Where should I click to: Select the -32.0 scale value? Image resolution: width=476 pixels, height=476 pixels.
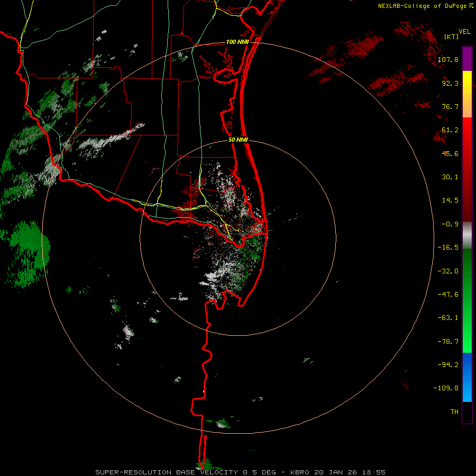[448, 271]
